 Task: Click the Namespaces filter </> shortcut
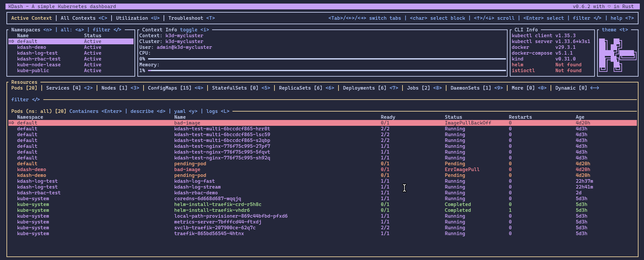(107, 30)
